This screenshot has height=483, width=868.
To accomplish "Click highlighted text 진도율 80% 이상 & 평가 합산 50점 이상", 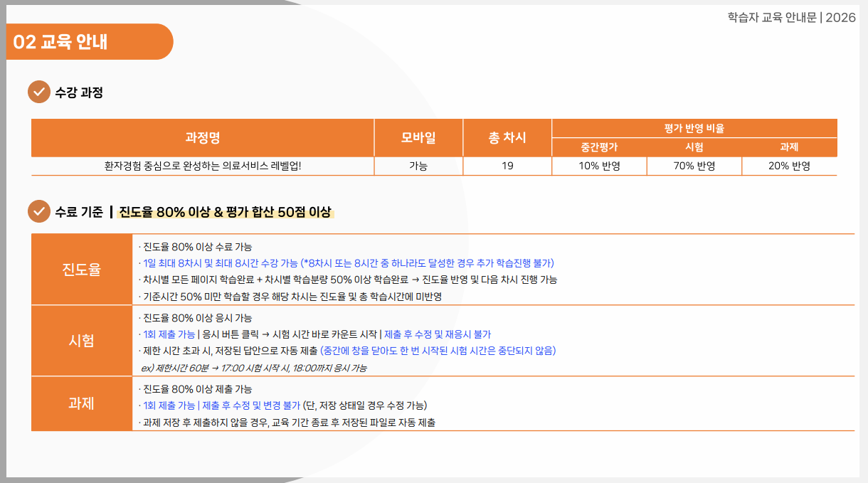I will [225, 212].
